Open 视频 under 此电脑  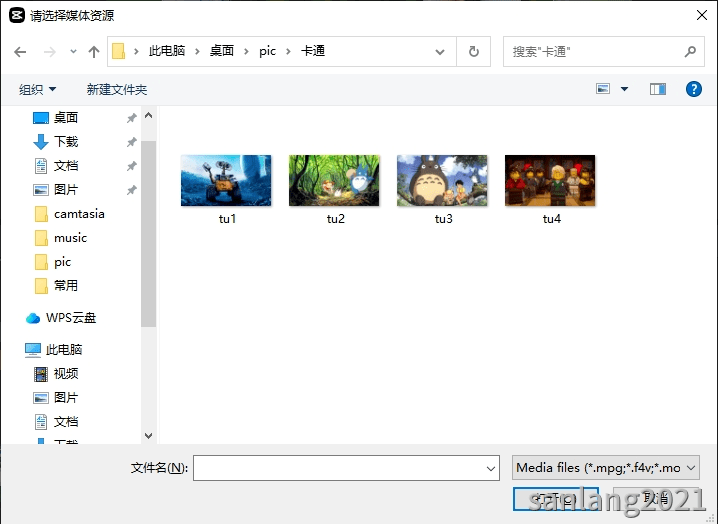point(65,374)
